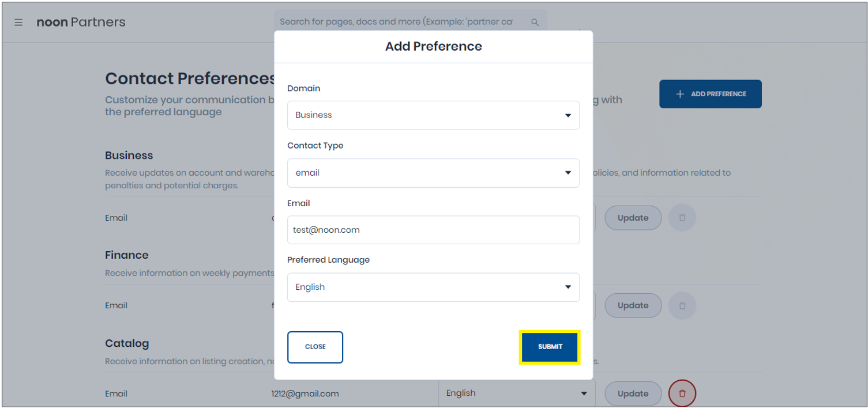Viewport: 868px width, 409px height.
Task: Open Catalog English language dropdown
Action: 516,393
